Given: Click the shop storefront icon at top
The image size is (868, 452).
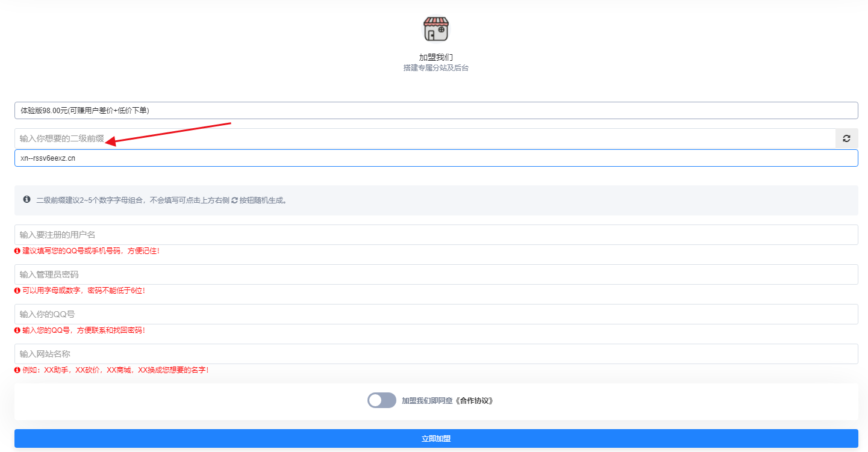Looking at the screenshot, I should click(436, 28).
